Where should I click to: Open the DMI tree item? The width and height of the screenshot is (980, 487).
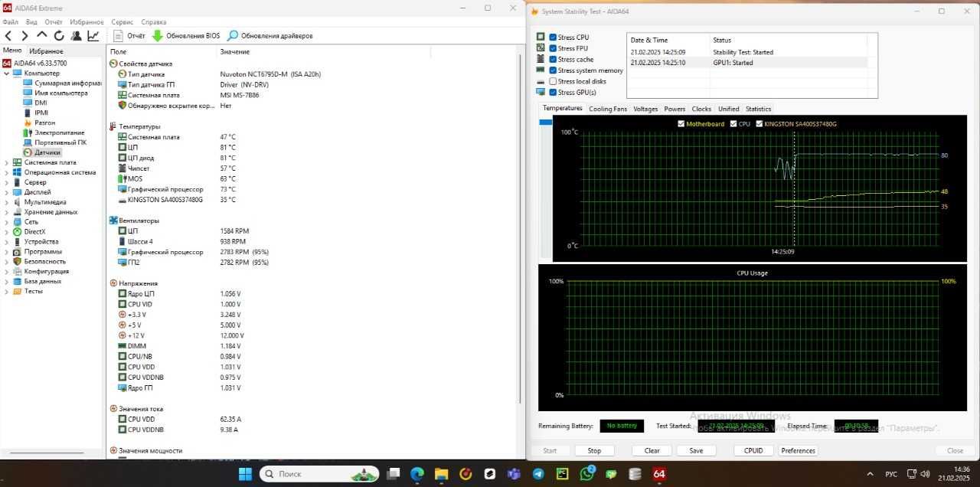click(x=35, y=103)
